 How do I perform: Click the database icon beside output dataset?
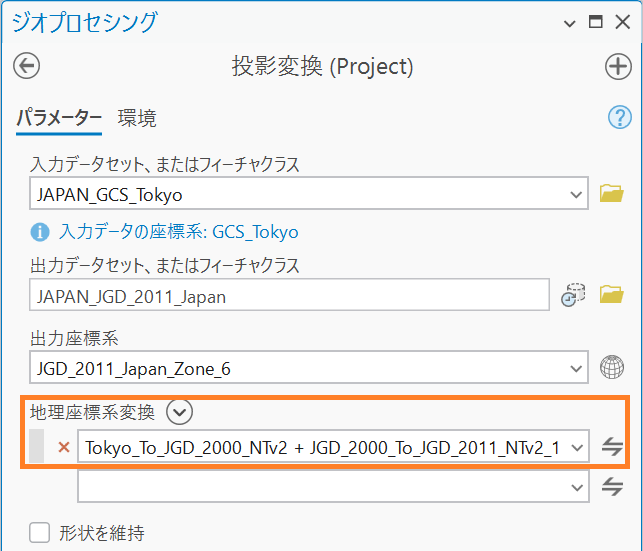click(573, 295)
